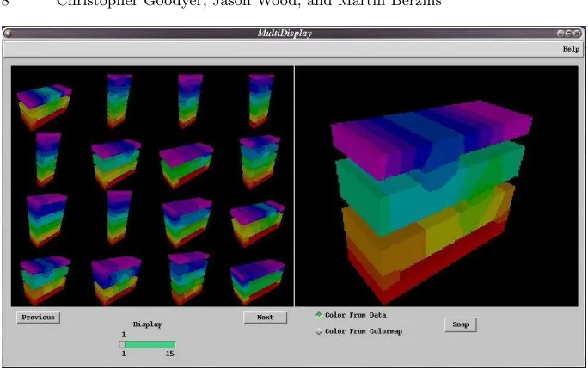This screenshot has height=370, width=588.
Task: Click the thumbnail in row four, column four
Action: pyautogui.click(x=257, y=282)
